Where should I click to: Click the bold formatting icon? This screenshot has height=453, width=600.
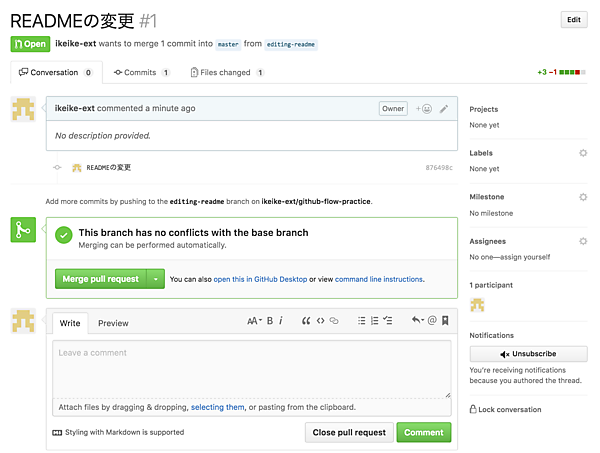point(270,321)
